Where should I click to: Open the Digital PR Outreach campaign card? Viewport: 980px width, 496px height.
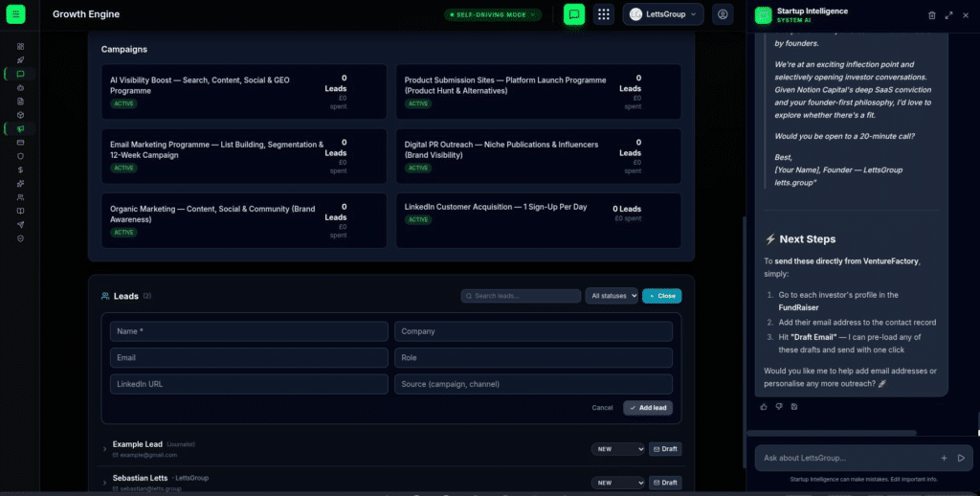(x=538, y=156)
